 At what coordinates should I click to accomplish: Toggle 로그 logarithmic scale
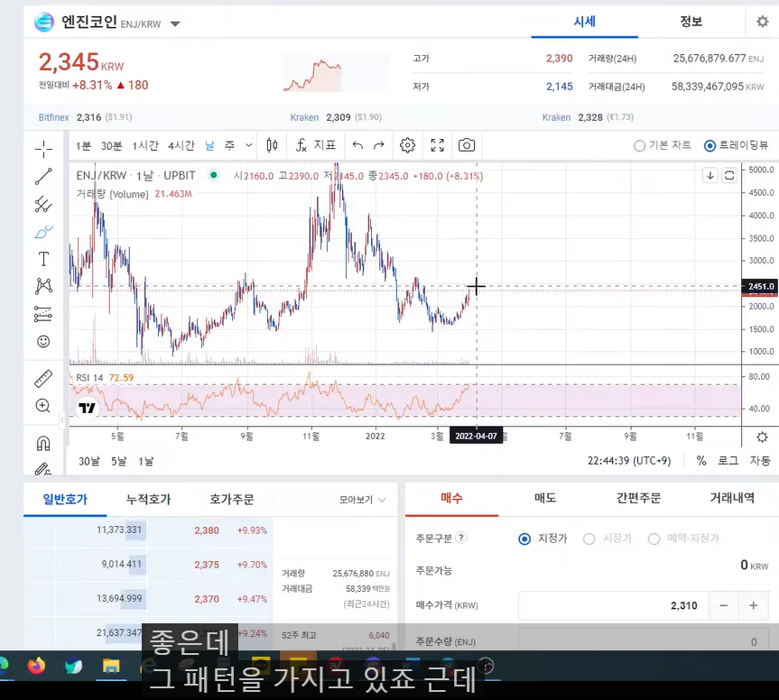pyautogui.click(x=728, y=461)
